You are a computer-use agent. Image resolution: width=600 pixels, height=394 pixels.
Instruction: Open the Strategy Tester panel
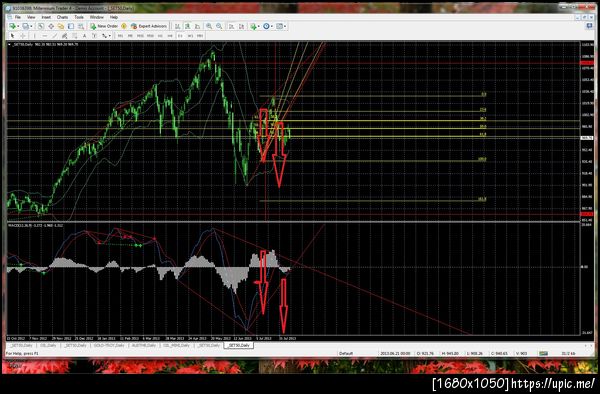pos(81,26)
